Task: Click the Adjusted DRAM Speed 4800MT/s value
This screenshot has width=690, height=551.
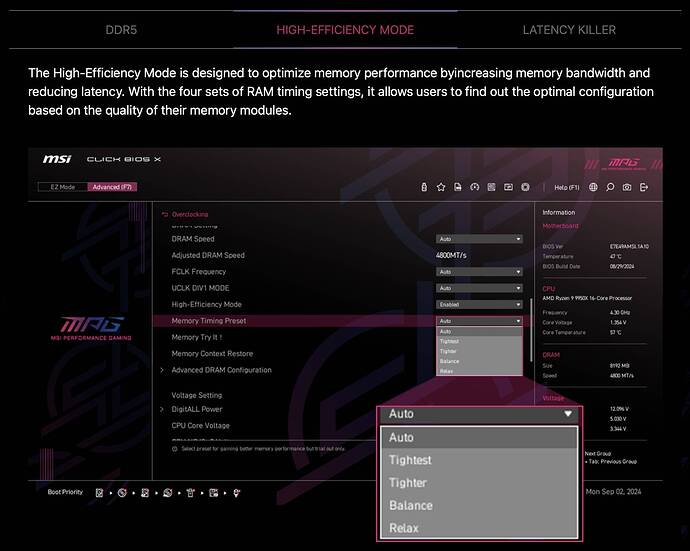Action: point(451,255)
